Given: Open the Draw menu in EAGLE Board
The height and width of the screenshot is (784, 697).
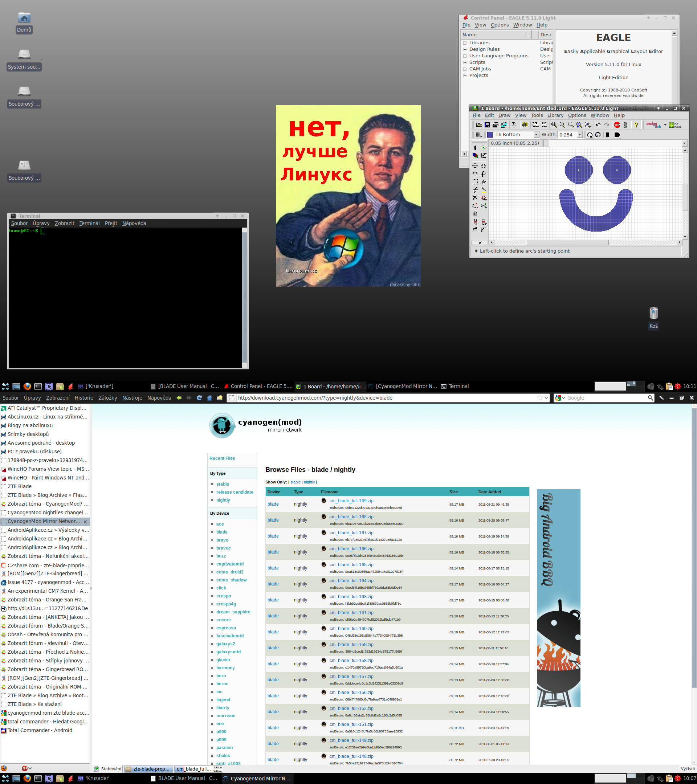Looking at the screenshot, I should (x=505, y=115).
